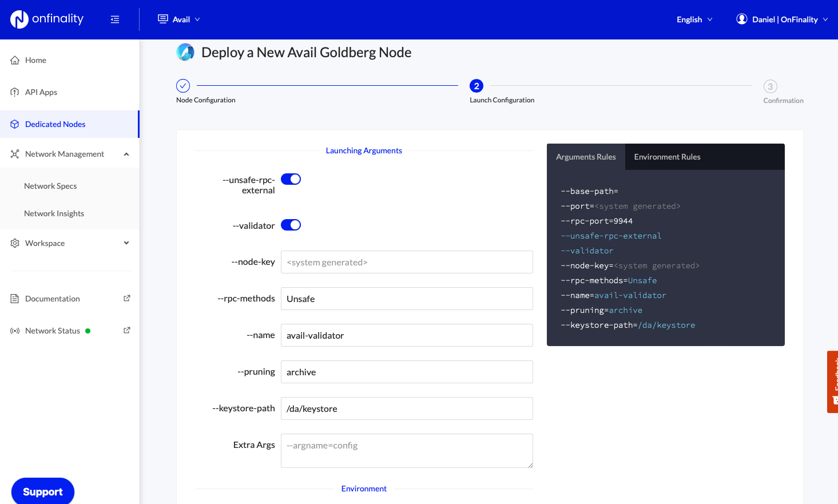Select the Arguments Rules tab
The width and height of the screenshot is (838, 504).
tap(586, 157)
